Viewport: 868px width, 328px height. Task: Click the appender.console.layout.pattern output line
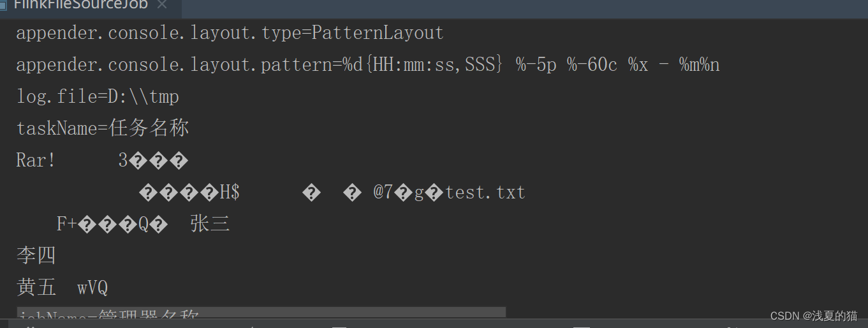[368, 65]
